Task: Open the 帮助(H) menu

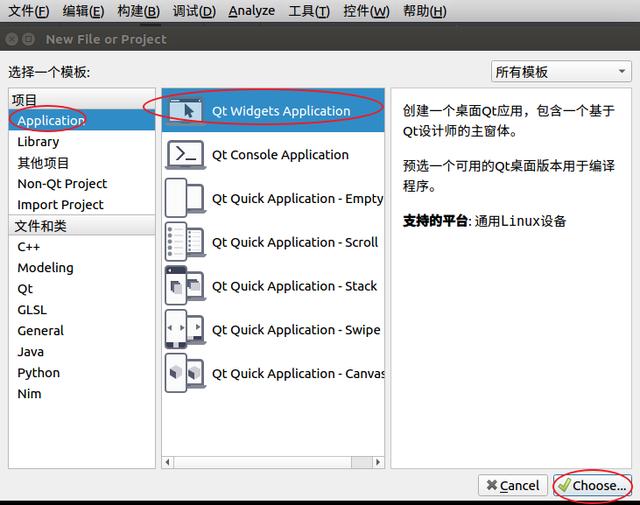Action: tap(424, 11)
